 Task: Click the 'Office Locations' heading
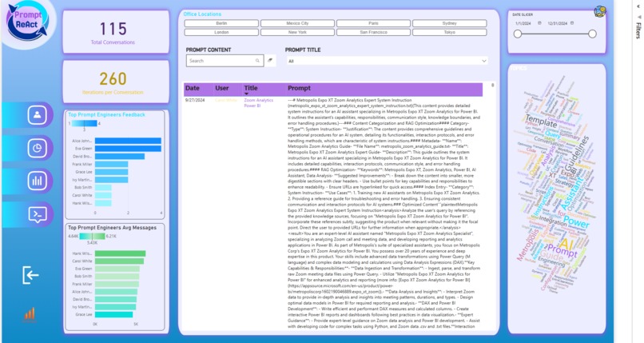pyautogui.click(x=202, y=14)
